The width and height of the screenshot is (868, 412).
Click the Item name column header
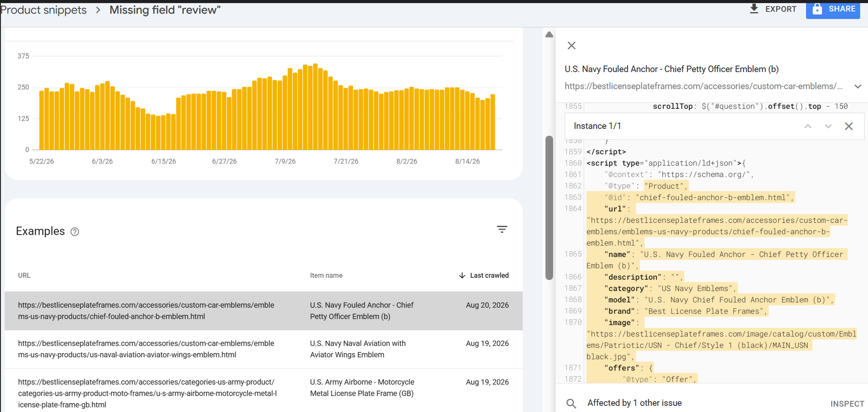point(326,275)
